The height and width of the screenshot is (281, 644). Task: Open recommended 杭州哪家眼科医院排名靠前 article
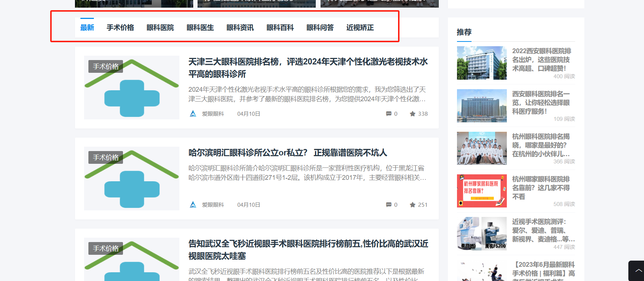(x=541, y=188)
